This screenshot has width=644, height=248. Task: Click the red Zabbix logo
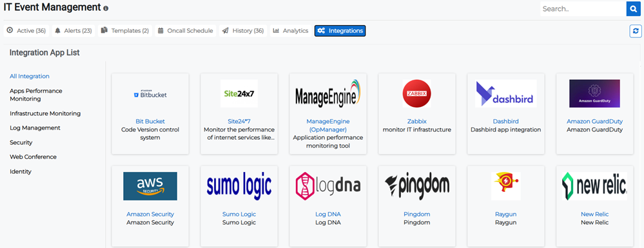pyautogui.click(x=417, y=93)
